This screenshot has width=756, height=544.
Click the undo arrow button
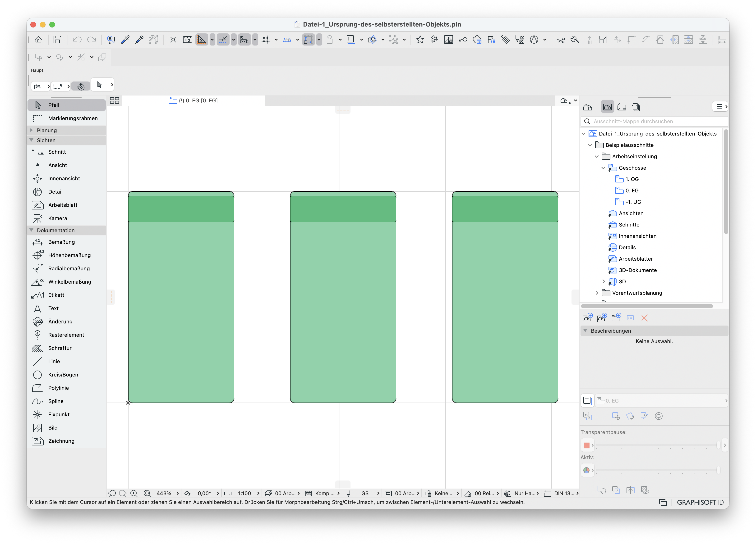pos(77,40)
